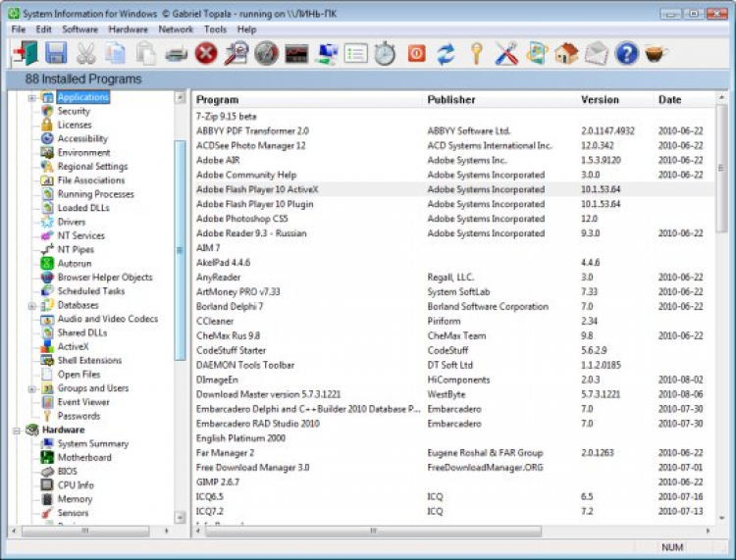Click the globe map icon
The height and width of the screenshot is (560, 736).
(537, 54)
